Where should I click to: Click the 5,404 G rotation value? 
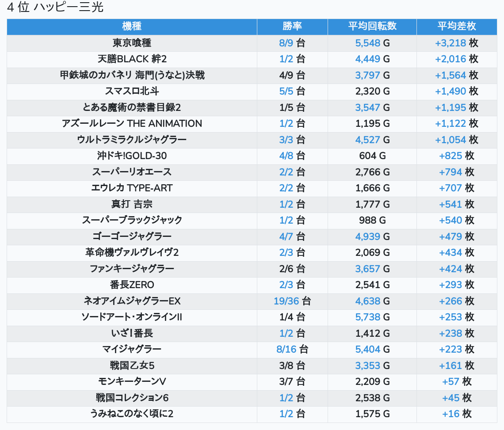[x=372, y=349]
